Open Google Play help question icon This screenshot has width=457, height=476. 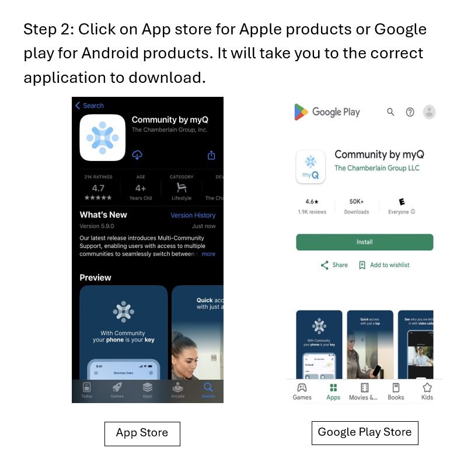pyautogui.click(x=410, y=113)
